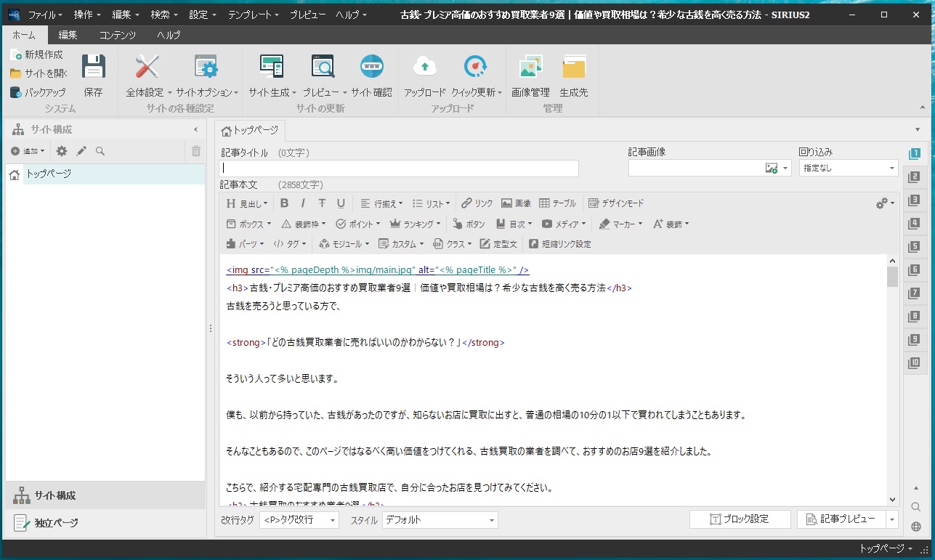Apply italic with the I icon
Image resolution: width=935 pixels, height=560 pixels.
[303, 203]
